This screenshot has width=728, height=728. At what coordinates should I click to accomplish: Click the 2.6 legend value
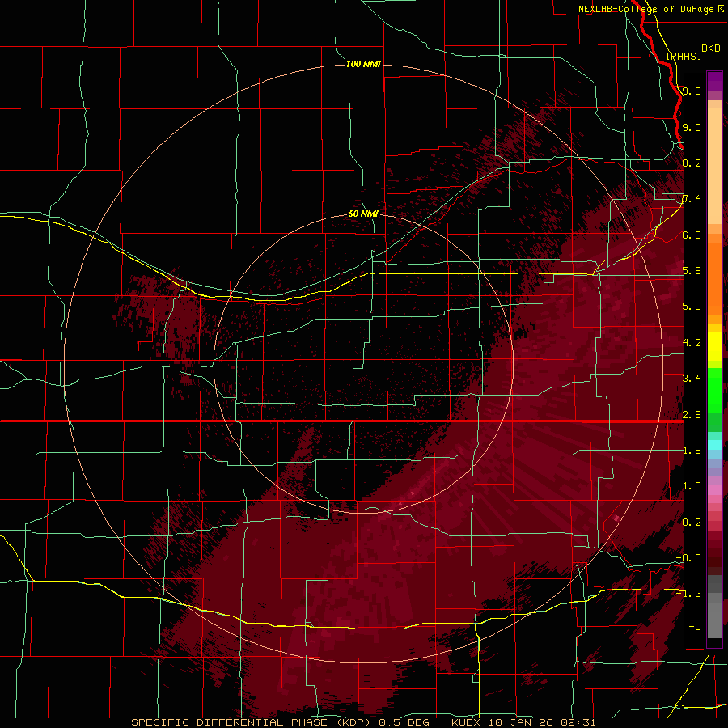coord(692,414)
